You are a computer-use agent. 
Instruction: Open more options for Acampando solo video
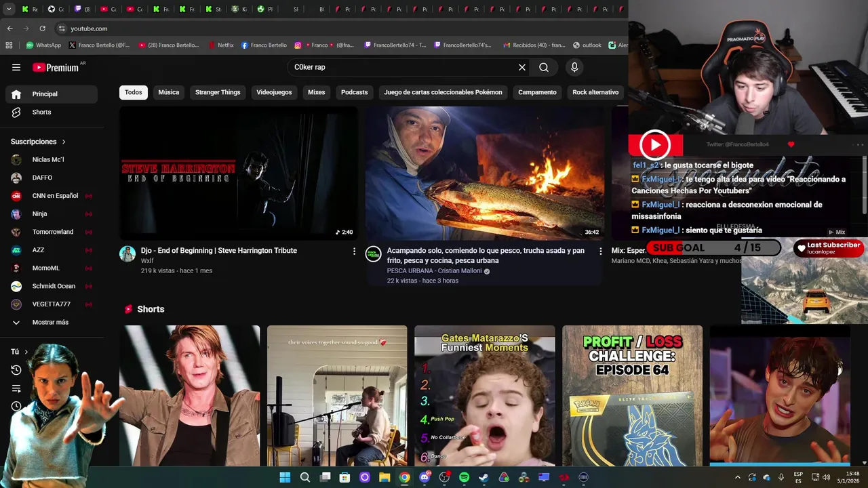[x=600, y=251]
